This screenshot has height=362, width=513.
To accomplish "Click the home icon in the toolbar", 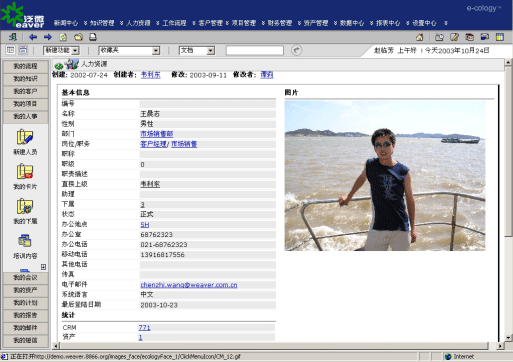I will [420, 37].
